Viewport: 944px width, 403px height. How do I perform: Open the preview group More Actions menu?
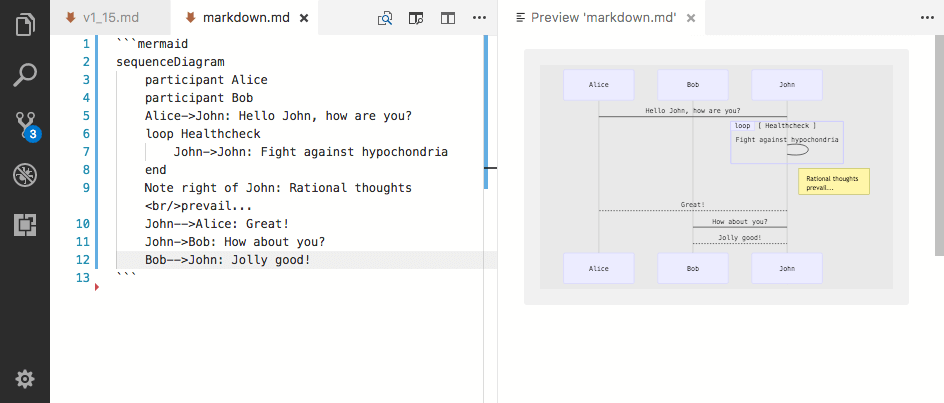pos(927,18)
